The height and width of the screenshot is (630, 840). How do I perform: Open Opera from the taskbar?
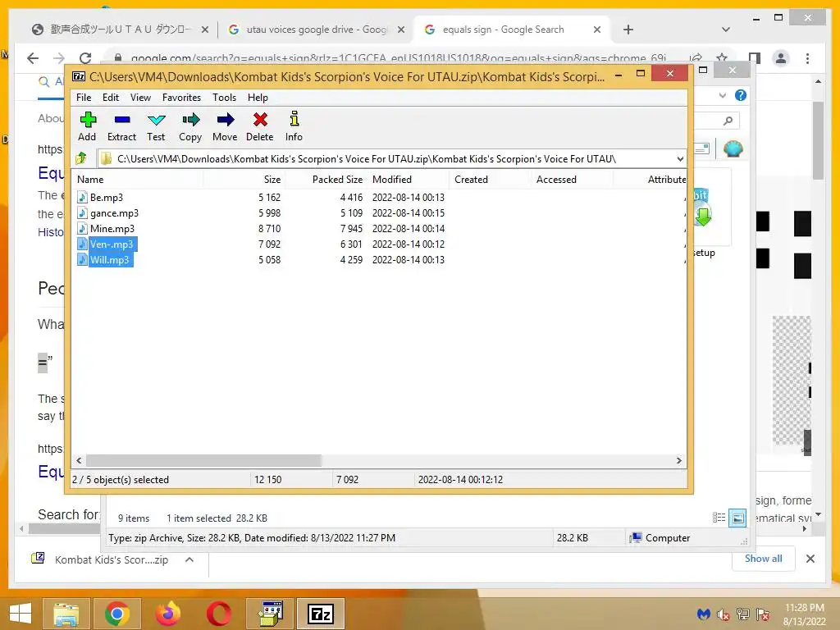[218, 614]
